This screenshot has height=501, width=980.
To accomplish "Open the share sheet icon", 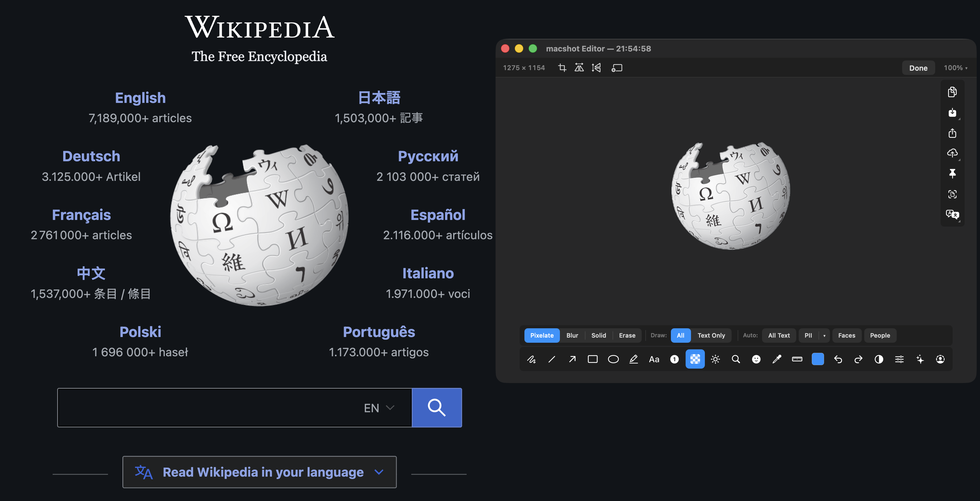I will click(x=952, y=133).
